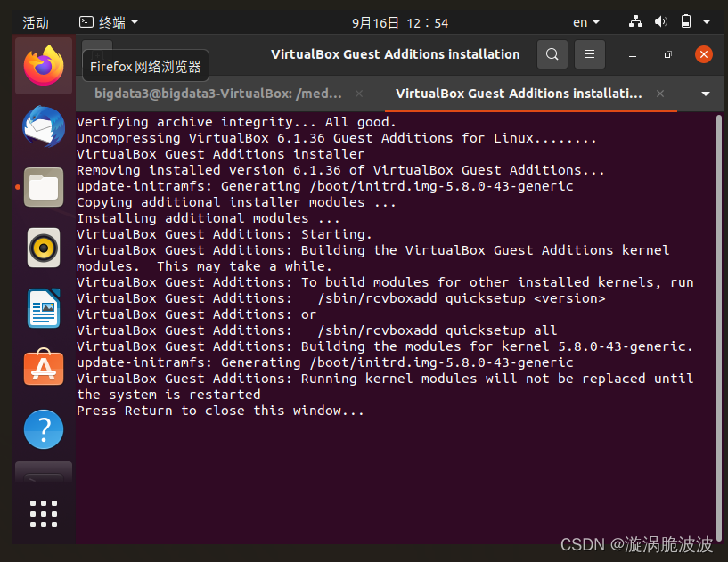Show applications grid in dock

pyautogui.click(x=44, y=514)
